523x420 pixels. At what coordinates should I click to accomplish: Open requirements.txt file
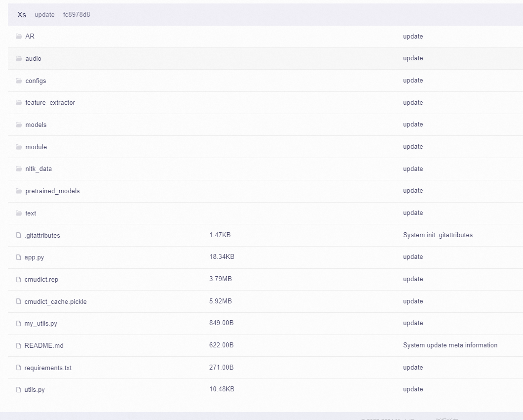[x=48, y=368]
